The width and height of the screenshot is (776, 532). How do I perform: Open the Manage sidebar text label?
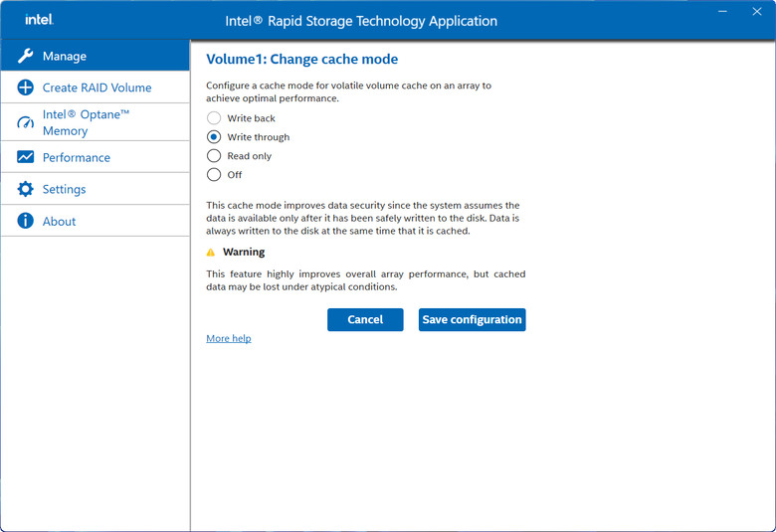click(65, 56)
